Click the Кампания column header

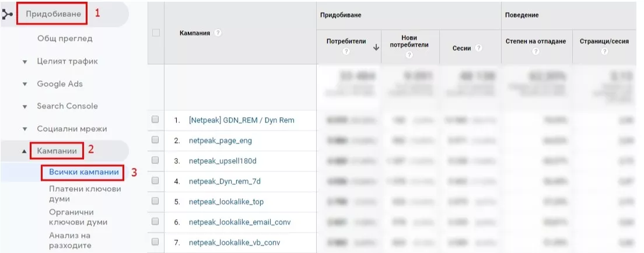pyautogui.click(x=195, y=33)
